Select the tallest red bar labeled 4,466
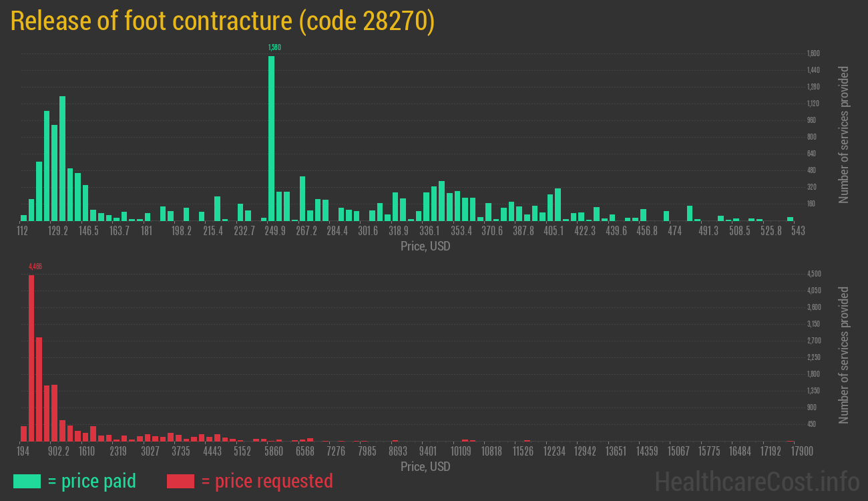Screen dimensions: 868x501 pyautogui.click(x=31, y=357)
